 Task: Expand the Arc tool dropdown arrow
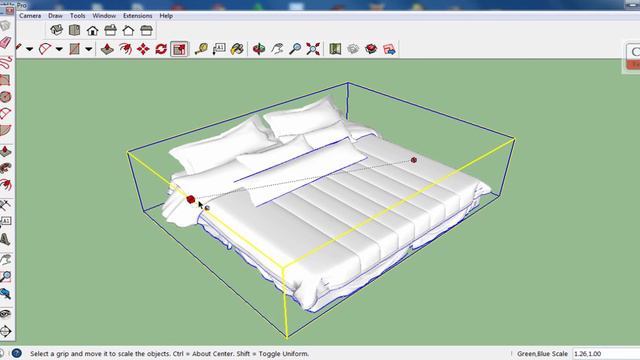[59, 49]
